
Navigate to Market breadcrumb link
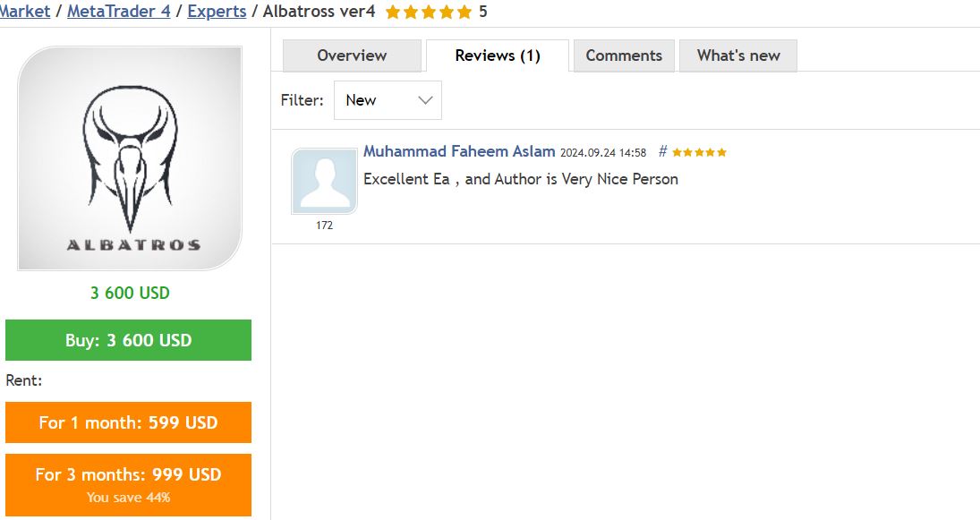click(25, 12)
